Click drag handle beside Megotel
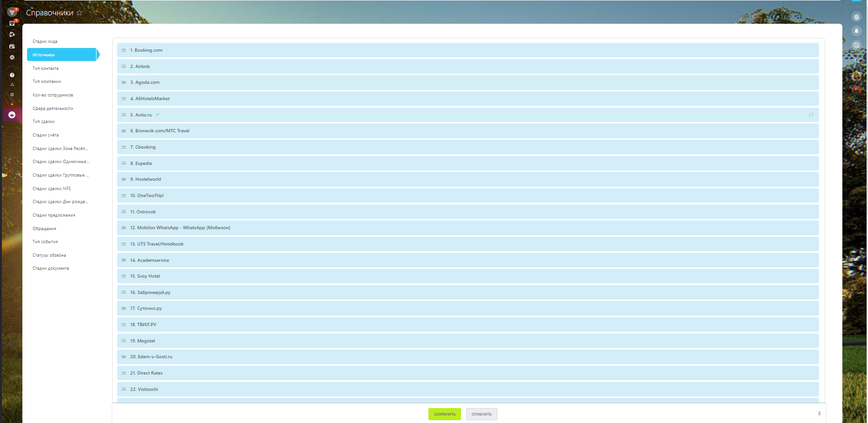 pos(124,341)
